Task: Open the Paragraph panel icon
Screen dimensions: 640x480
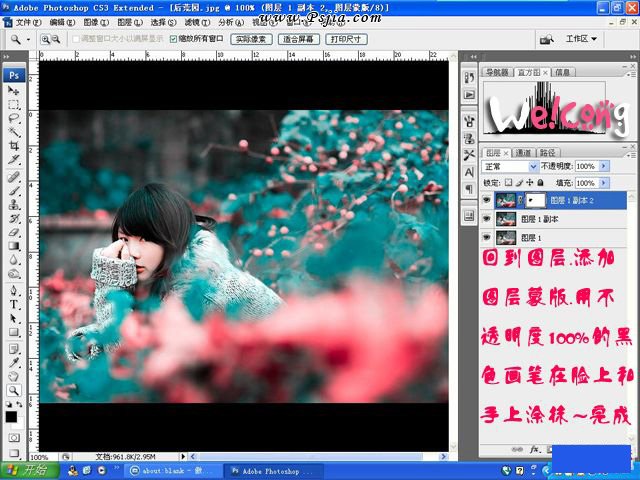Action: tap(469, 189)
